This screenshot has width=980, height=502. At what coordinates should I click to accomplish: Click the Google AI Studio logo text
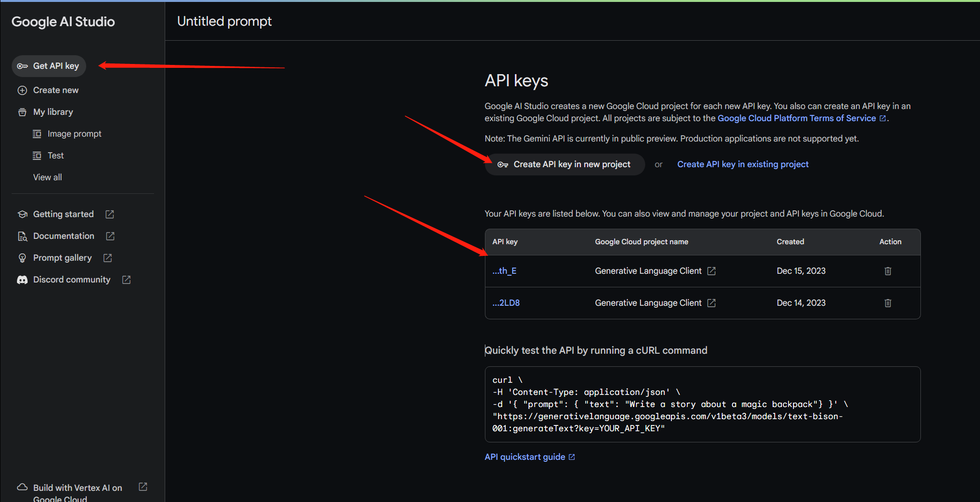click(x=63, y=22)
